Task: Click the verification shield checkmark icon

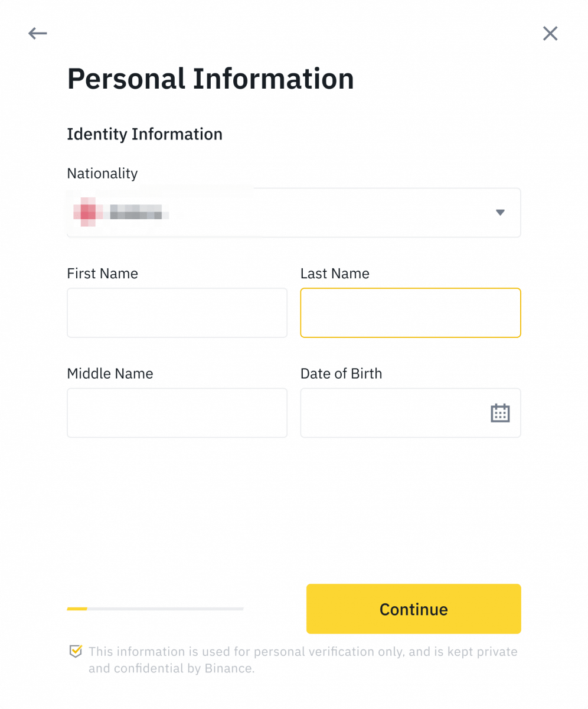Action: pos(75,651)
